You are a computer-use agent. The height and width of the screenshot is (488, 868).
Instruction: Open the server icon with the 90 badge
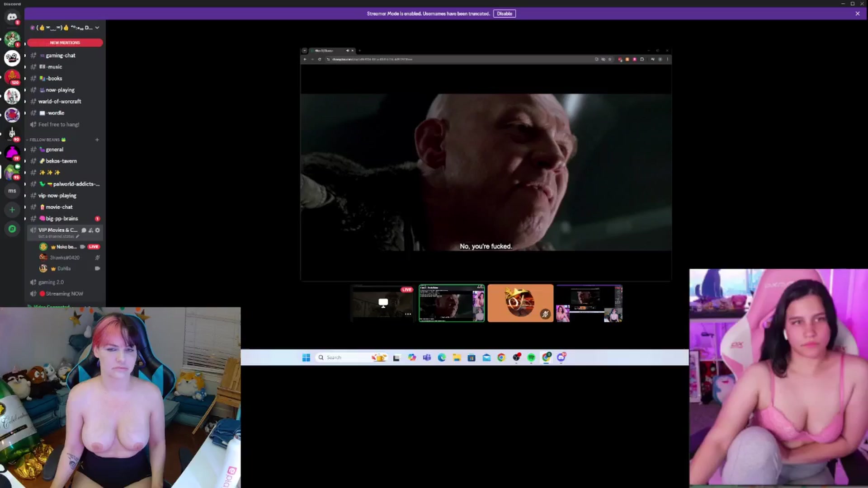pyautogui.click(x=12, y=134)
